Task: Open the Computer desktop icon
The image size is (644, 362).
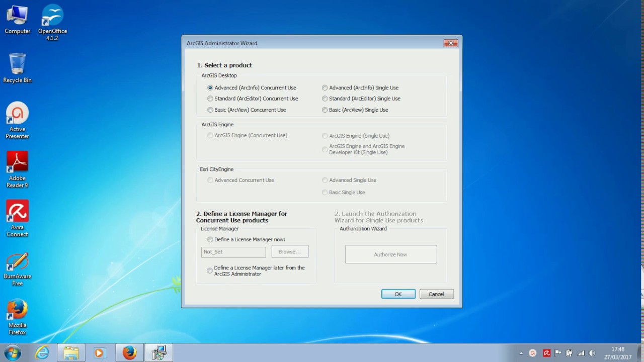Action: tap(17, 20)
